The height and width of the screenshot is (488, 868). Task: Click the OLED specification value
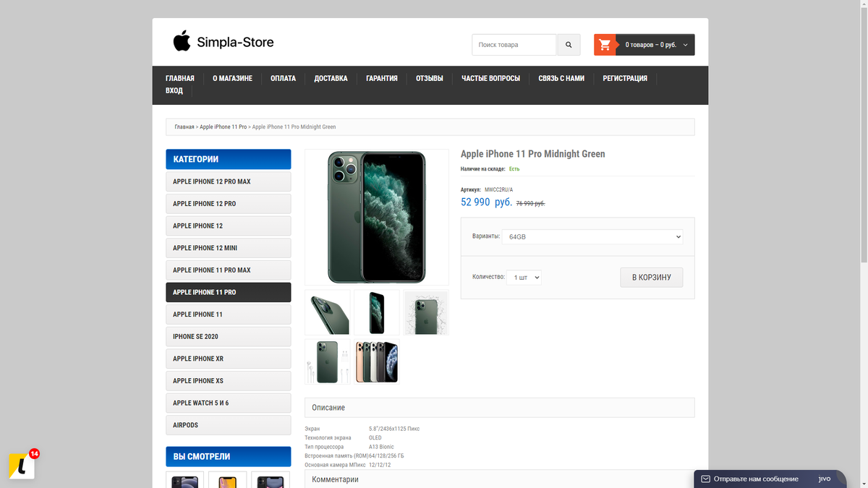[x=375, y=437]
